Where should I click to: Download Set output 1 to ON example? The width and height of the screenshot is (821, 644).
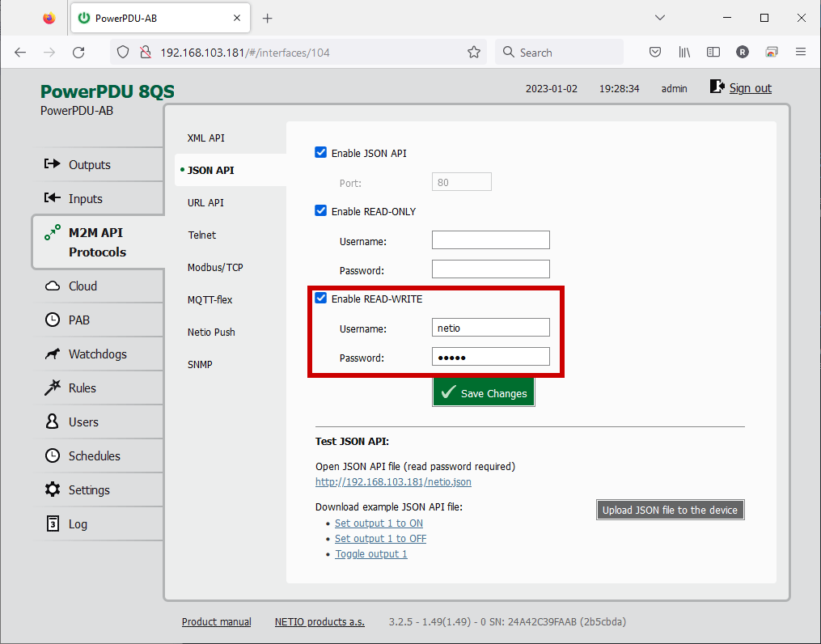(379, 523)
